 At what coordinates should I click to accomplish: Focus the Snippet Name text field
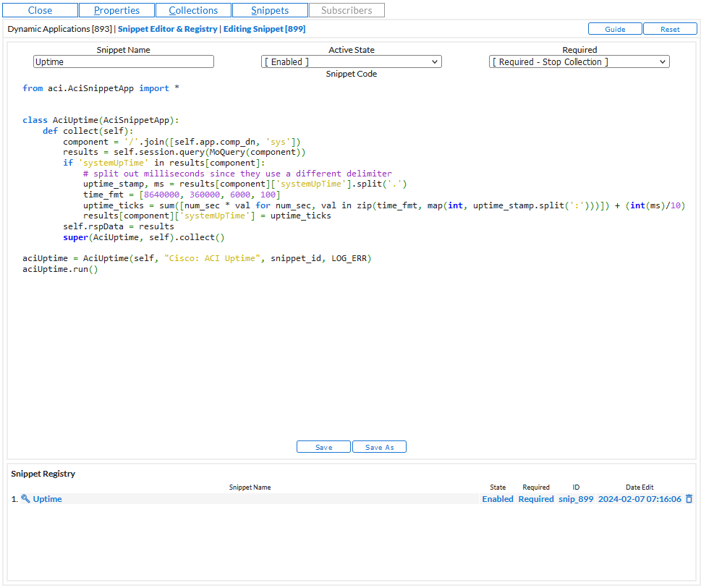point(124,62)
